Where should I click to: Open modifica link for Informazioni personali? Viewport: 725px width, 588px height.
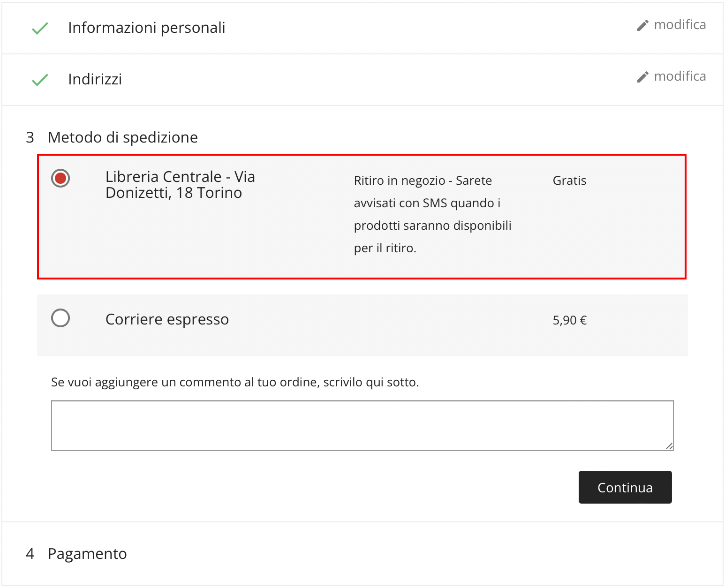coord(680,25)
